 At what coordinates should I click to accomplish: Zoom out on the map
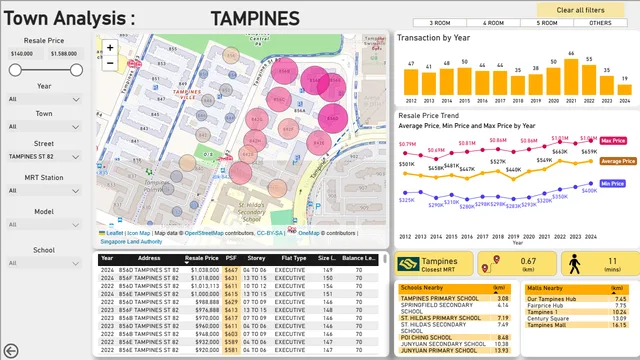coord(110,63)
